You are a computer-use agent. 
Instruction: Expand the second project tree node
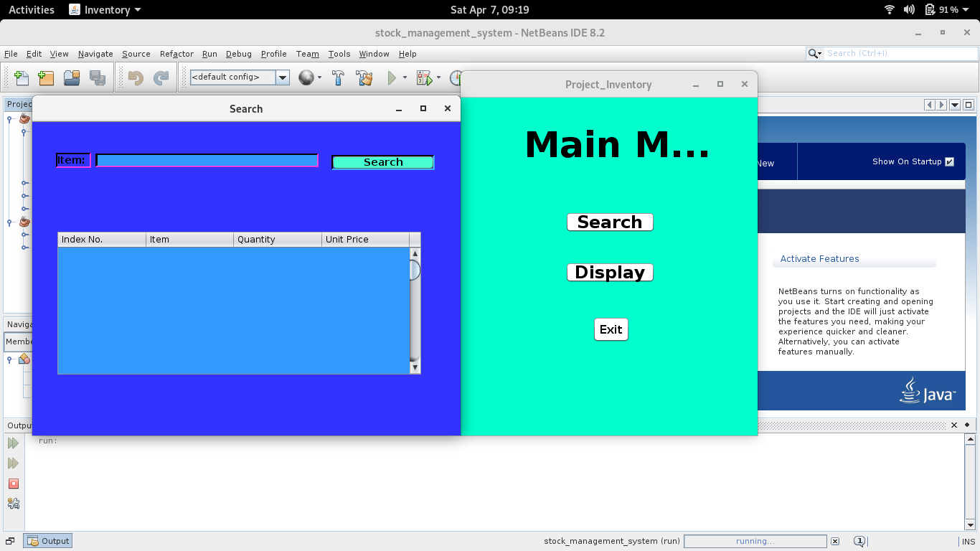point(9,222)
